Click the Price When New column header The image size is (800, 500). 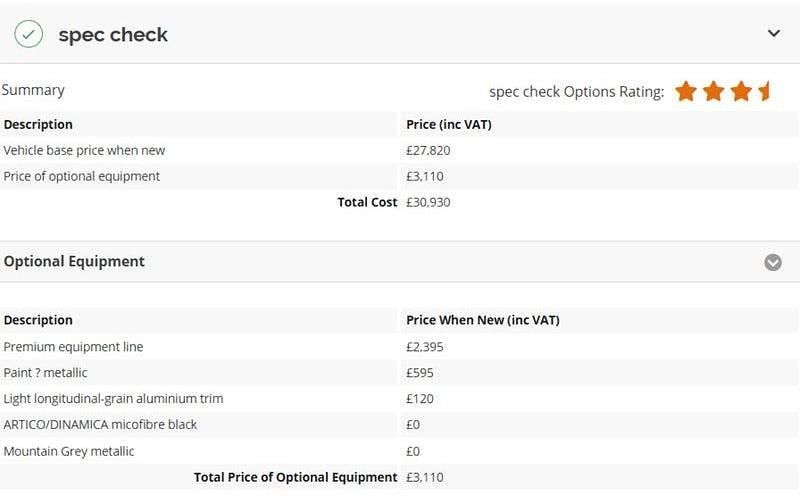[483, 320]
